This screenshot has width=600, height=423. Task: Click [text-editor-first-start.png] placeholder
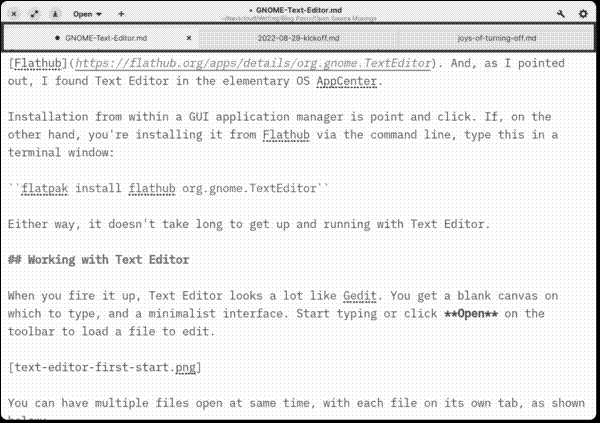(x=104, y=367)
